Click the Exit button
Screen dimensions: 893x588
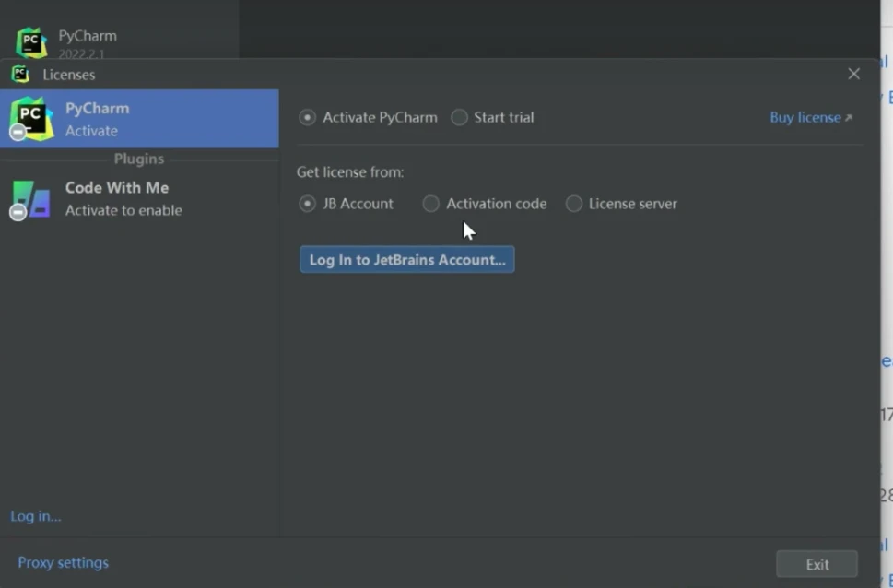[x=817, y=564]
